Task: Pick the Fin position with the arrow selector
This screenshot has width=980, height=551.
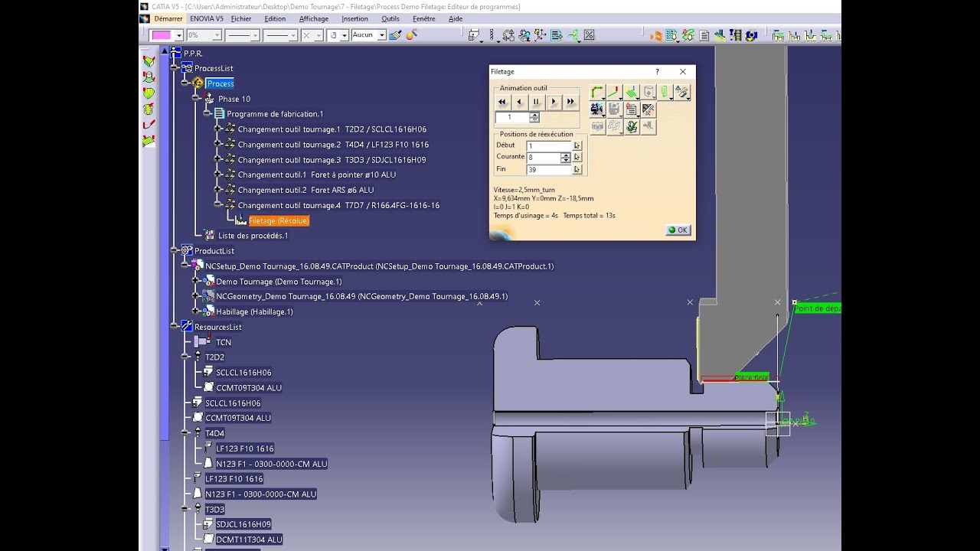Action: (577, 169)
